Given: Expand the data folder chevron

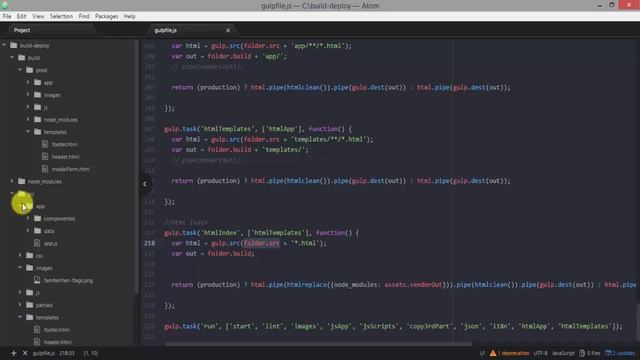Looking at the screenshot, I should click(28, 231).
